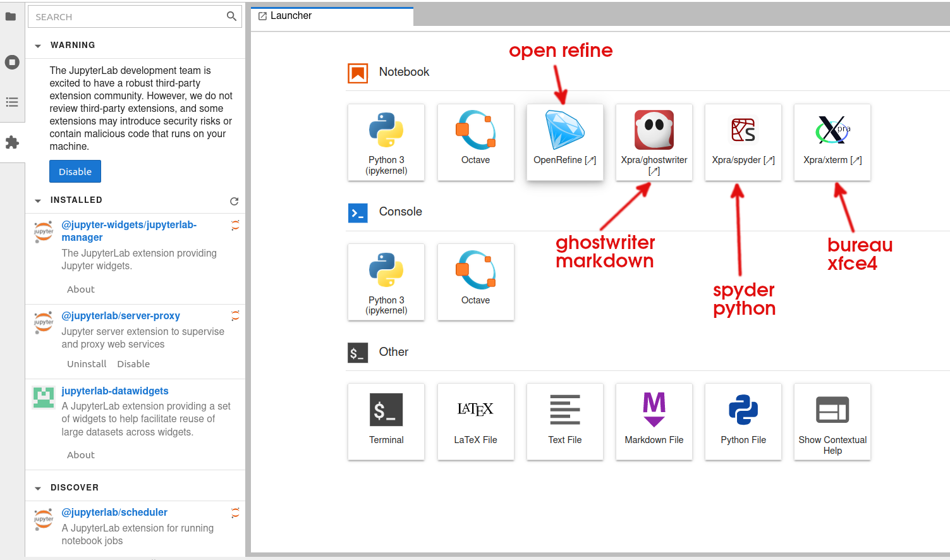Create an Octave notebook
Image resolution: width=950 pixels, height=560 pixels.
pyautogui.click(x=475, y=142)
